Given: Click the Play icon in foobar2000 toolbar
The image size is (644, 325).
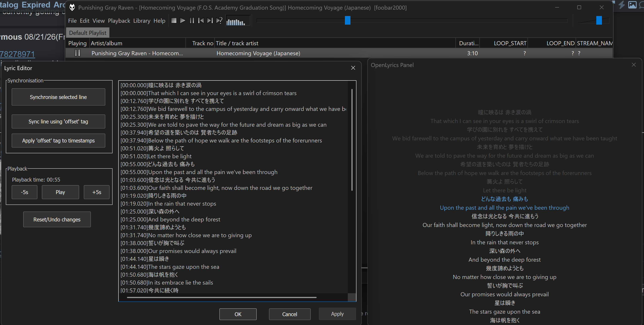Looking at the screenshot, I should [183, 21].
